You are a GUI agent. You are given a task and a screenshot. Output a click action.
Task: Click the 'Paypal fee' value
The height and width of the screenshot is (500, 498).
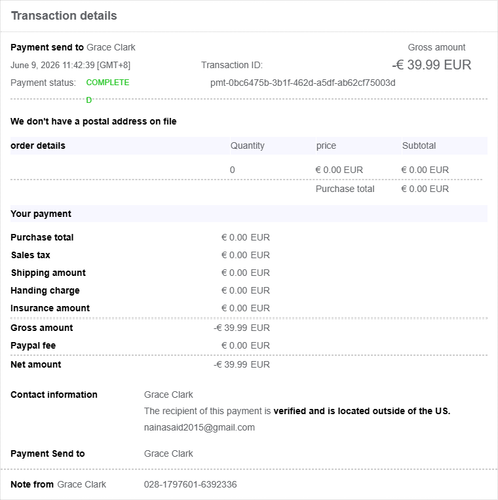[246, 345]
